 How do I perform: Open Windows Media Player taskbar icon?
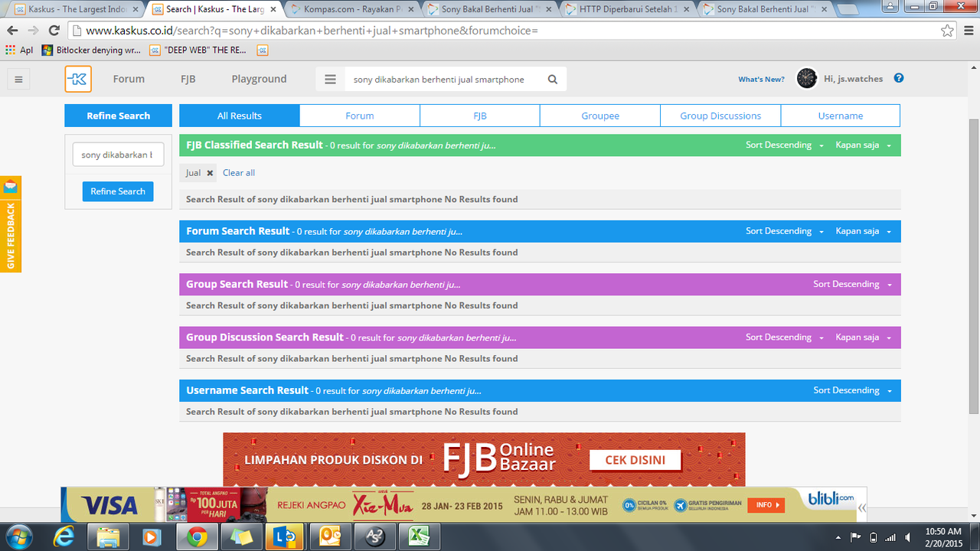(x=152, y=536)
